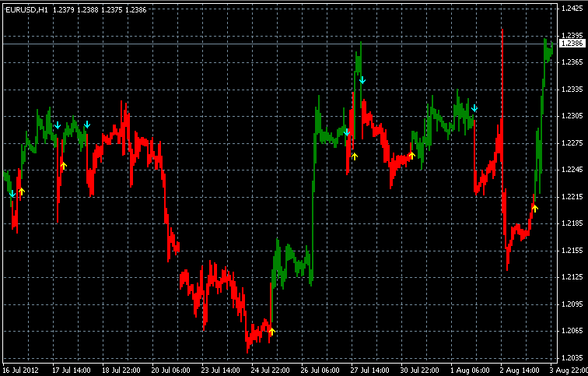Viewport: 588px width, 376px height.
Task: Click the 1.2035 price axis label
Action: coord(572,357)
